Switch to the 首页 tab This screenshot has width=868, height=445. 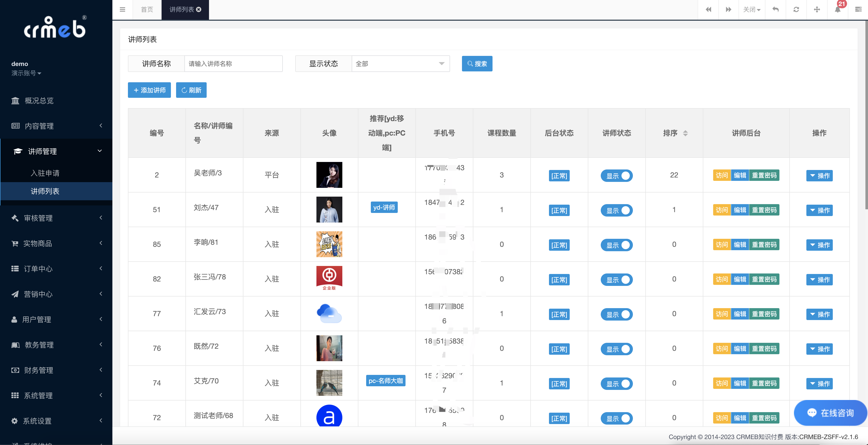click(x=147, y=9)
